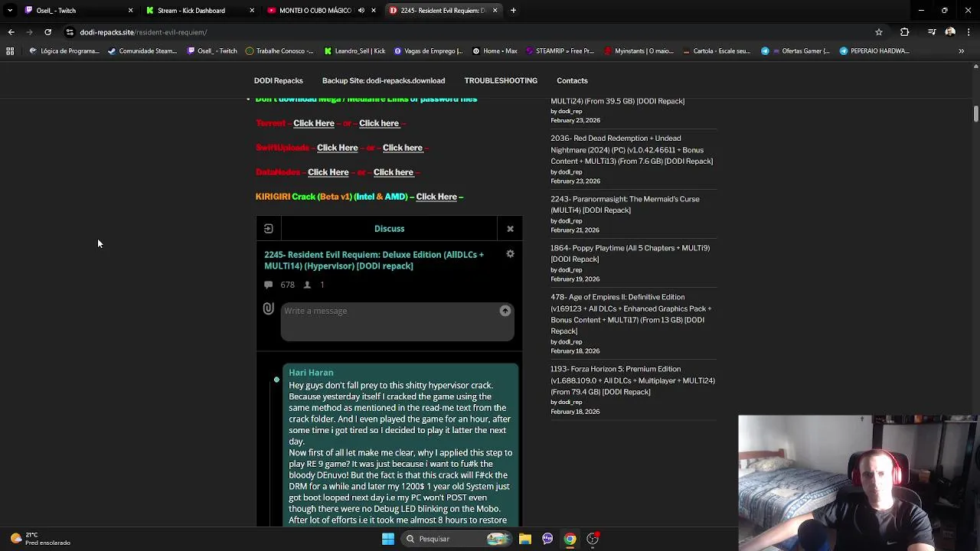Open the Ofertas Gamer bookmark
The width and height of the screenshot is (980, 551).
[795, 51]
